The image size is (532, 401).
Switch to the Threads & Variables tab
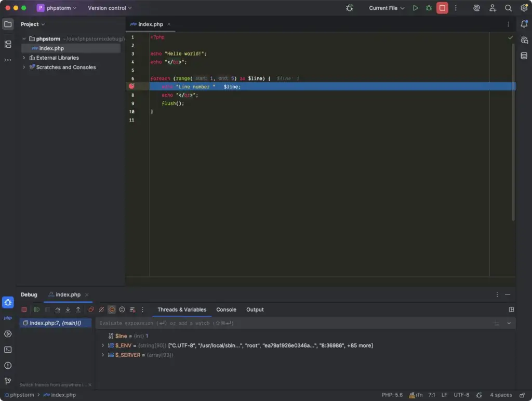(182, 310)
